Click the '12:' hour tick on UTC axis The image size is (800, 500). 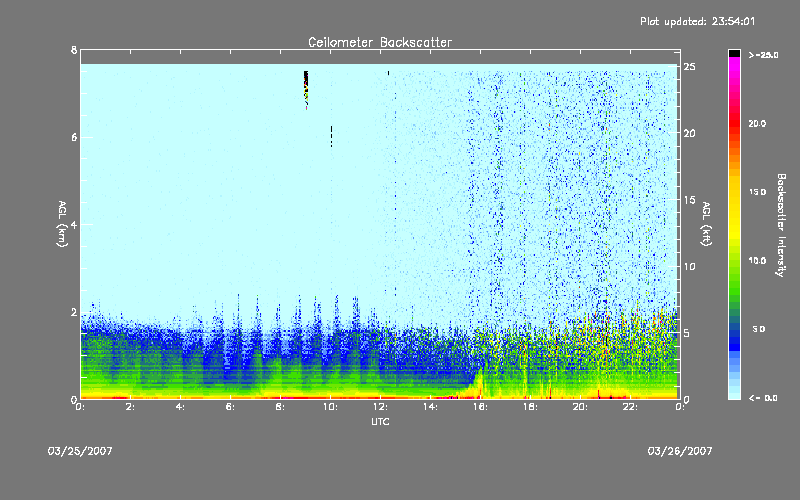pyautogui.click(x=380, y=407)
